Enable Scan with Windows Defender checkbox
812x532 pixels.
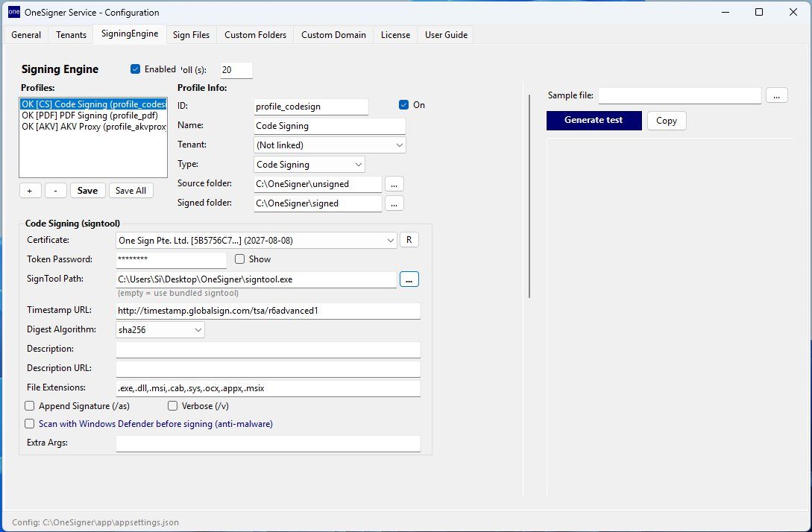pos(30,424)
